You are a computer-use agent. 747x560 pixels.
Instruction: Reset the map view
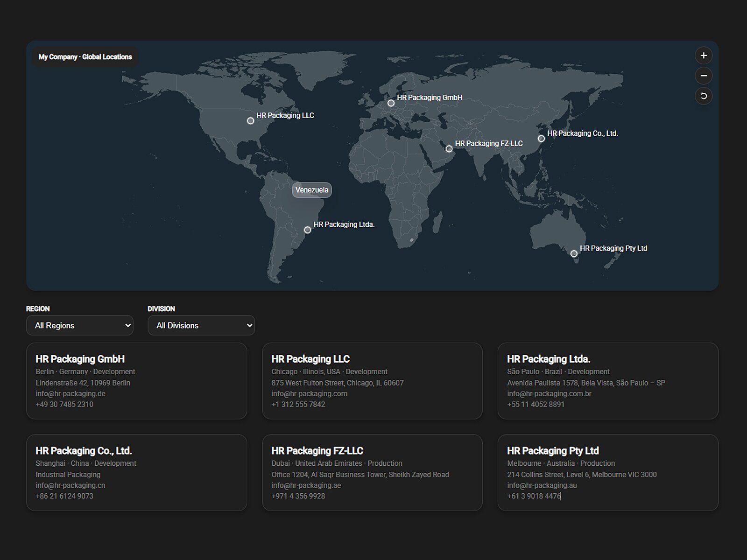[704, 96]
